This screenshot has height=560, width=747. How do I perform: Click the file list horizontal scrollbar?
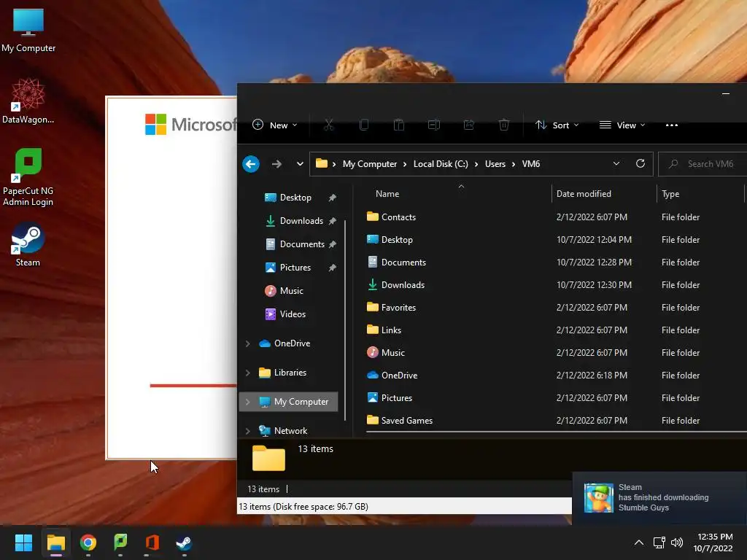(x=556, y=432)
